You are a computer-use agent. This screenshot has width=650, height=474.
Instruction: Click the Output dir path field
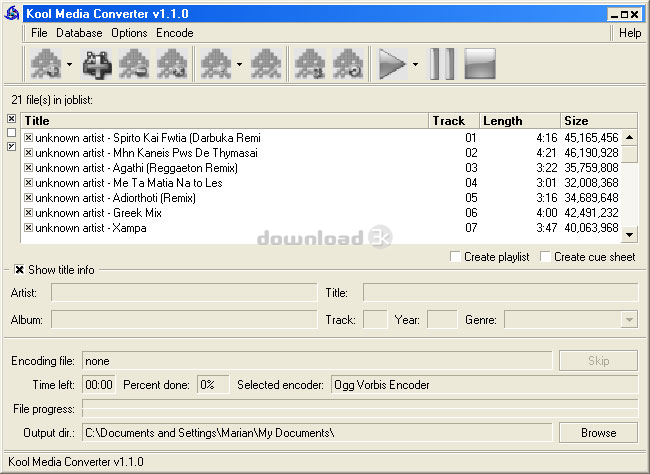point(317,433)
